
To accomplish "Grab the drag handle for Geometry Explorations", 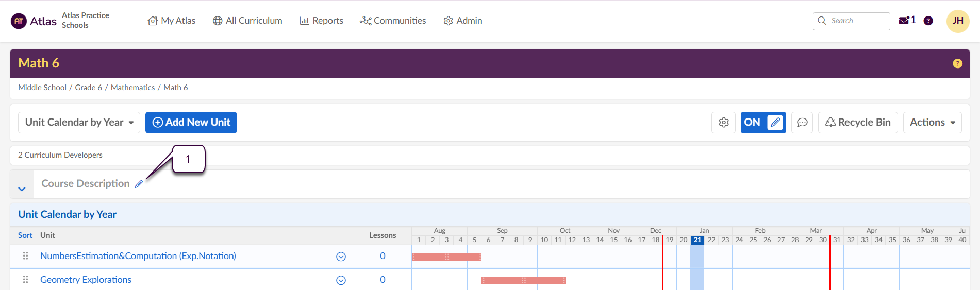I will [x=25, y=280].
